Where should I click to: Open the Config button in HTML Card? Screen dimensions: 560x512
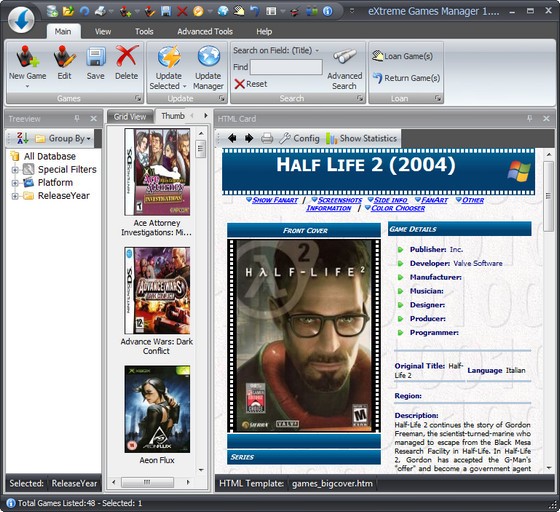[x=299, y=138]
